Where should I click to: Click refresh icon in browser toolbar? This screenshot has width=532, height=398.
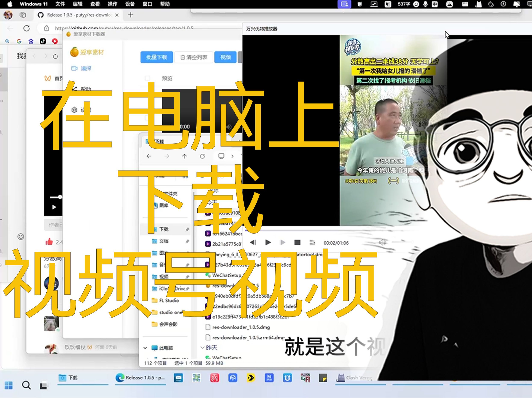pos(26,28)
